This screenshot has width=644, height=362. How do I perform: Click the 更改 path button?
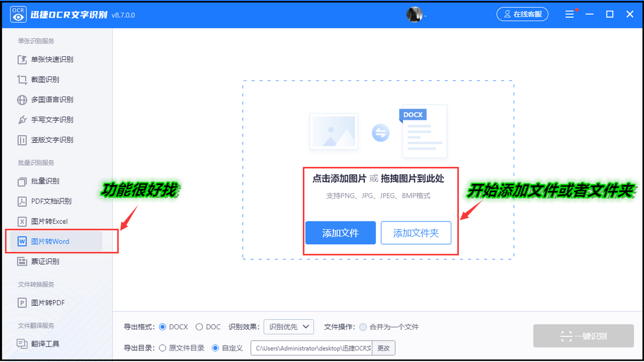[384, 348]
